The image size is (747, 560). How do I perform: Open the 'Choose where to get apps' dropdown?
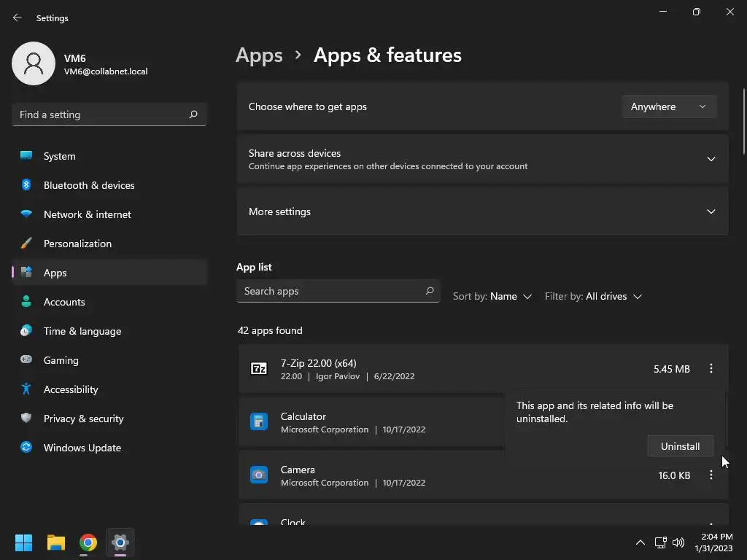pos(669,106)
